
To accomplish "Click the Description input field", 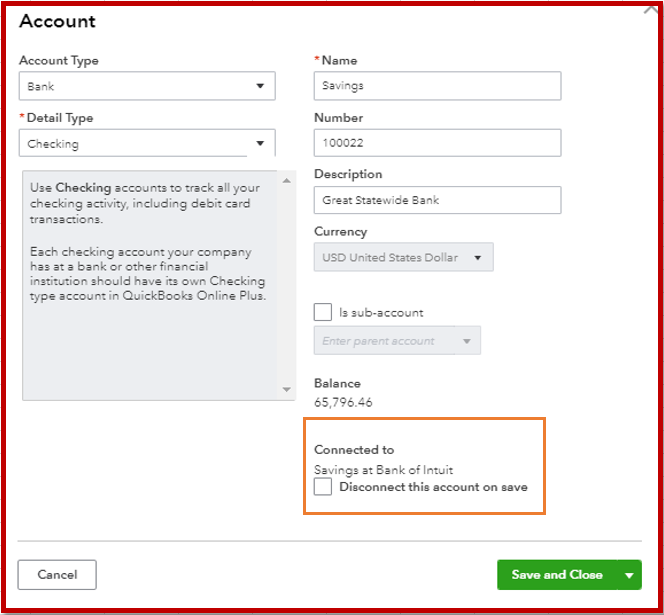I will tap(437, 200).
